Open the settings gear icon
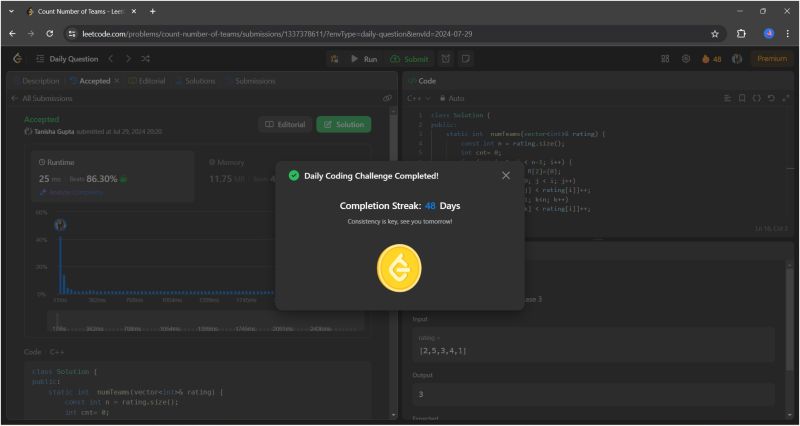This screenshot has width=800, height=426. tap(686, 59)
